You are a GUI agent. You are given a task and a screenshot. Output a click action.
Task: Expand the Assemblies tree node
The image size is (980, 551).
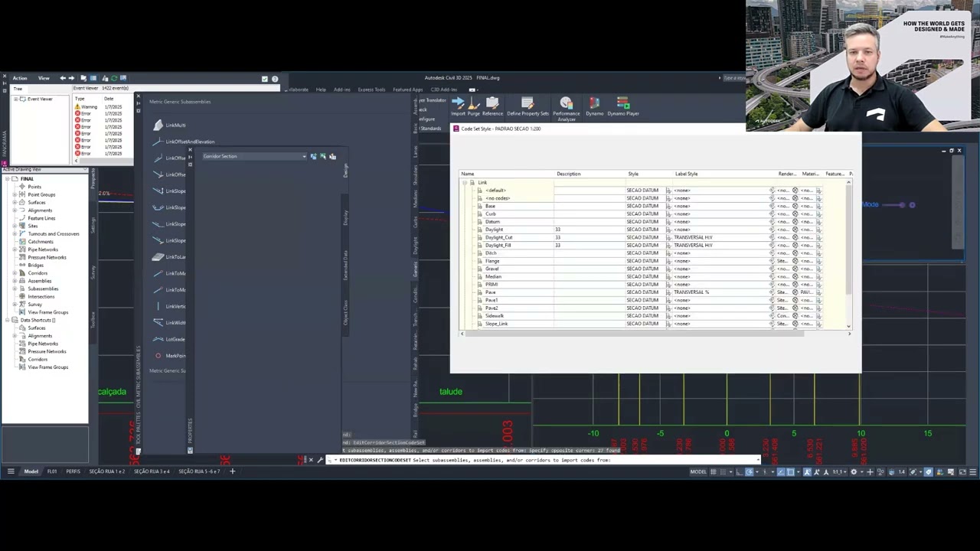pyautogui.click(x=15, y=281)
